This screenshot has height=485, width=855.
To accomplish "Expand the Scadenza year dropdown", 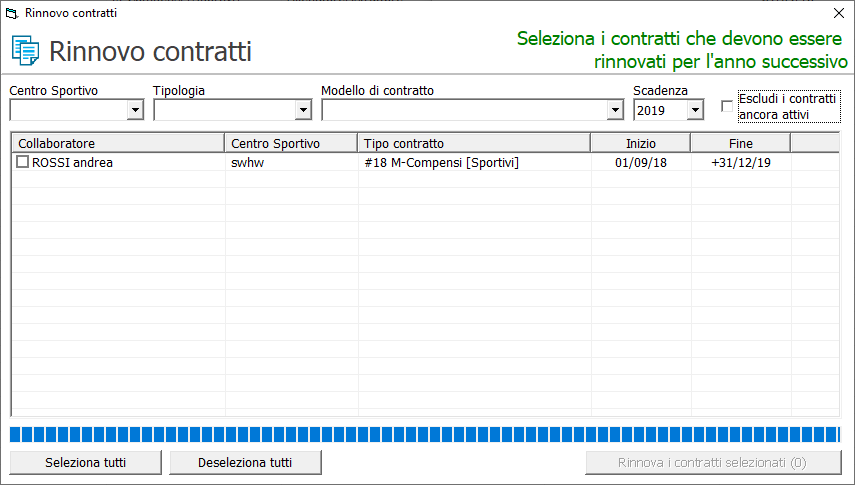I will (695, 110).
